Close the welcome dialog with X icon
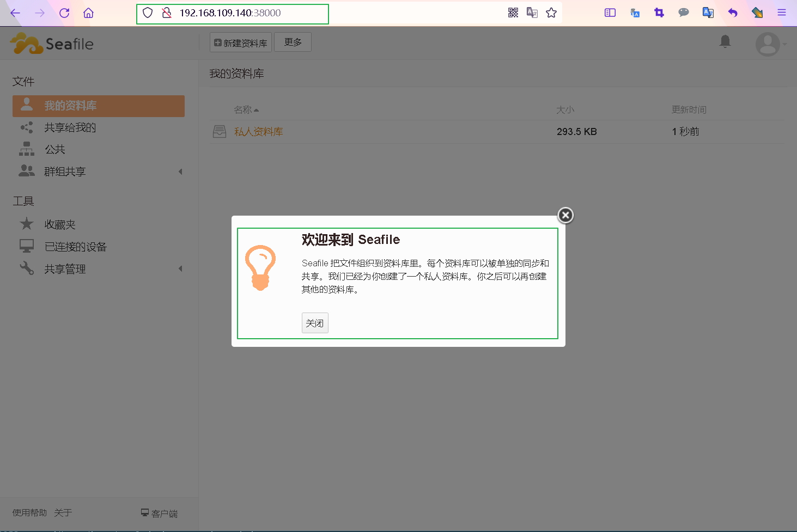 565,215
